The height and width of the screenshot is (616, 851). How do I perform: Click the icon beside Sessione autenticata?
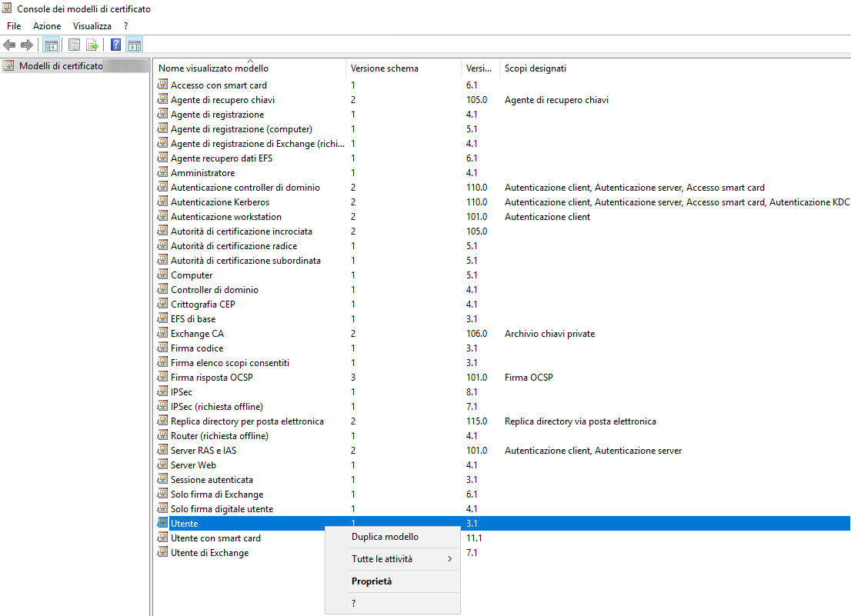[x=162, y=479]
